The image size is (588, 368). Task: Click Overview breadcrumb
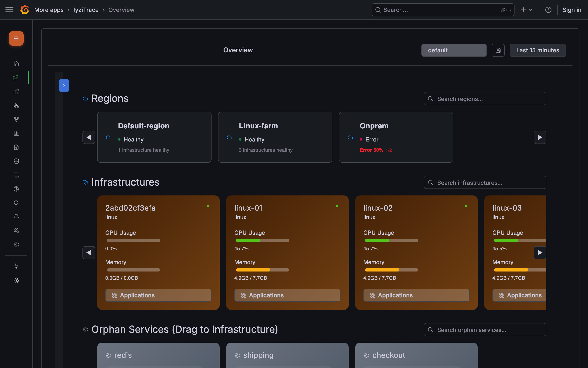(x=121, y=10)
